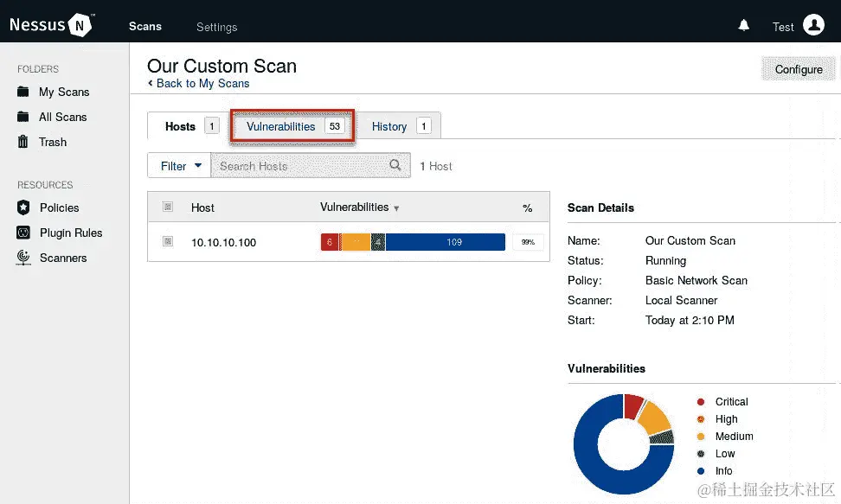The image size is (841, 504).
Task: Switch to the Hosts tab
Action: point(189,126)
